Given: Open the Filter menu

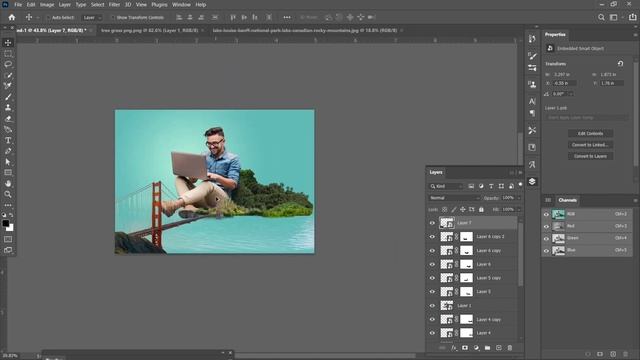Looking at the screenshot, I should coord(114,4).
